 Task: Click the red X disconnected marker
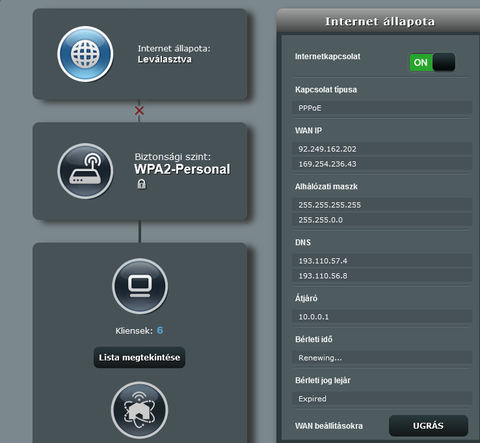coord(139,110)
